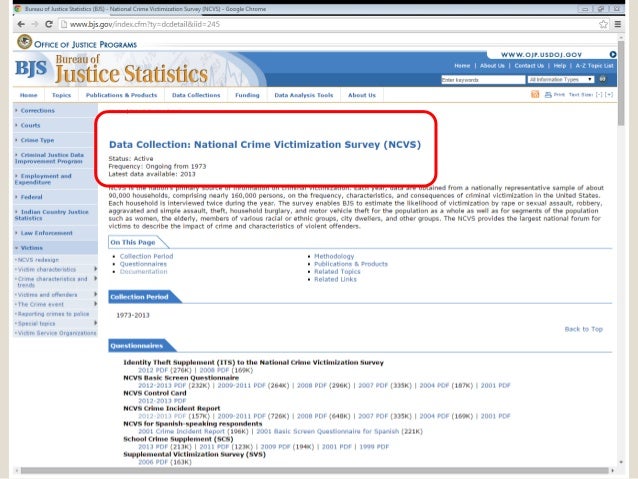The height and width of the screenshot is (479, 638).
Task: Open the Topics navigation tab
Action: click(61, 95)
